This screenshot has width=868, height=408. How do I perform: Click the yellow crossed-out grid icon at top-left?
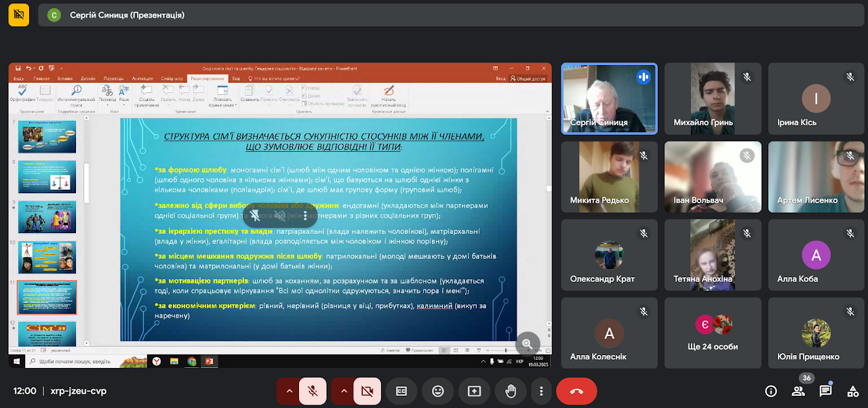coord(19,14)
